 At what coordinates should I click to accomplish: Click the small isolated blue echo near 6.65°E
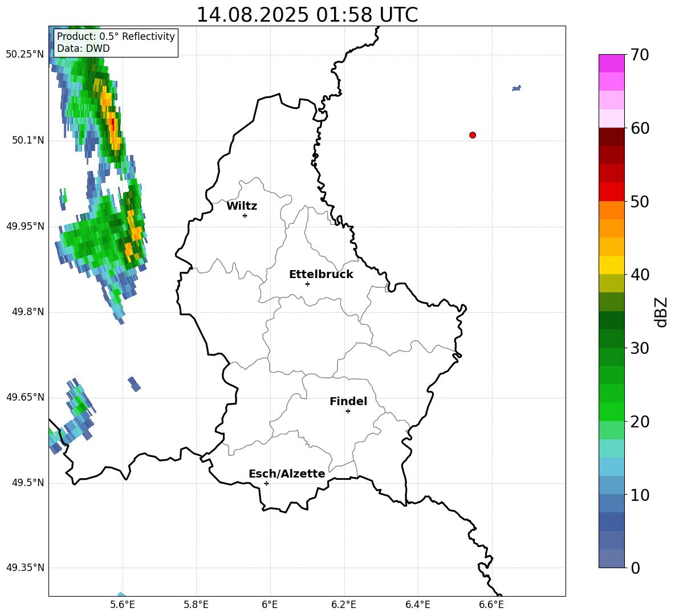pos(517,88)
